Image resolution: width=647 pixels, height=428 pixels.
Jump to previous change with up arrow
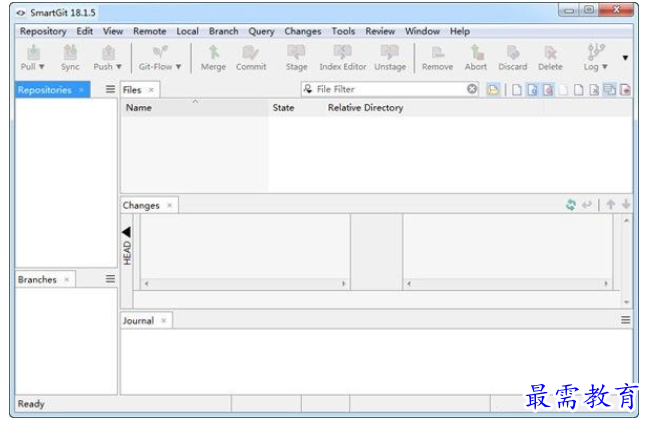click(611, 204)
